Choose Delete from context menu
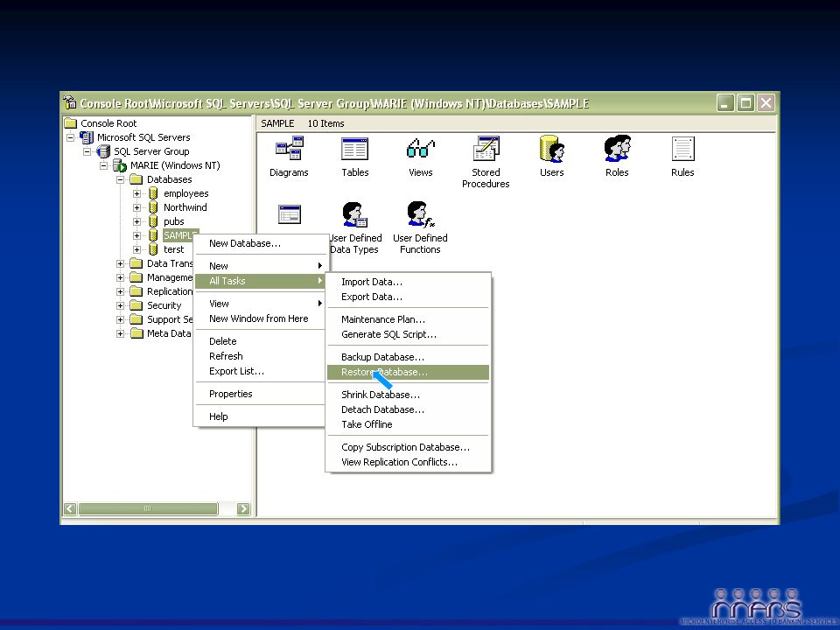This screenshot has height=630, width=840. pos(260,340)
